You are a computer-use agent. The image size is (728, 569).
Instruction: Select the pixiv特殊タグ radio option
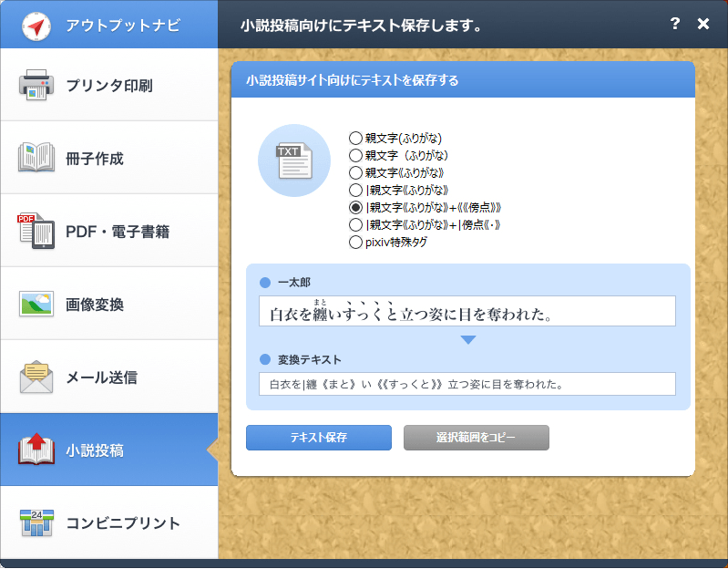[355, 243]
